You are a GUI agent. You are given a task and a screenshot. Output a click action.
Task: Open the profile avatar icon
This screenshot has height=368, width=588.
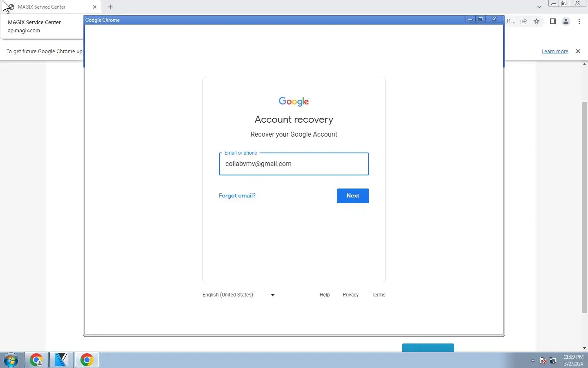point(566,22)
